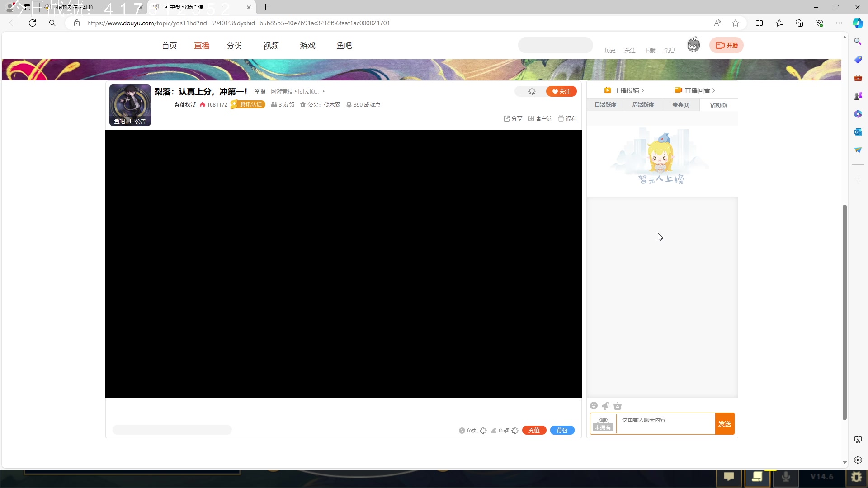Switch to 钻粉(0) tab

click(718, 105)
